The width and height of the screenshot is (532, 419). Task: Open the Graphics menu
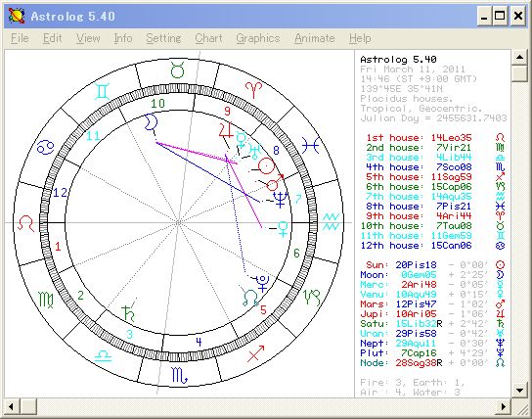click(x=258, y=38)
